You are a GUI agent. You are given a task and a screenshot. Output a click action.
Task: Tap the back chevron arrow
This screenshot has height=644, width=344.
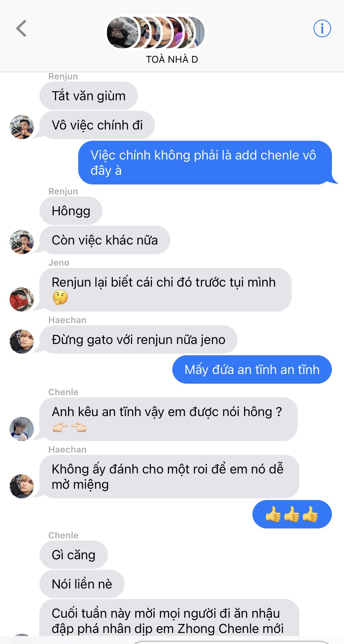click(x=21, y=29)
